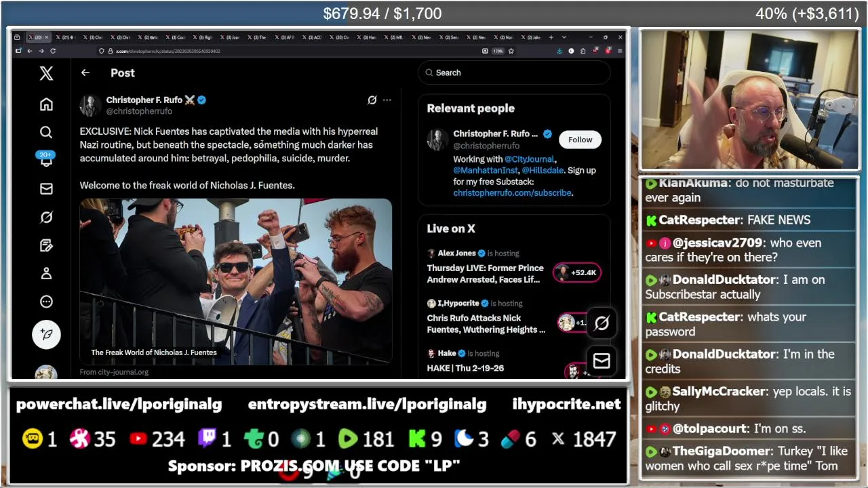Close the active (20) X tab
Viewport: 868px width, 488px height.
(46, 37)
